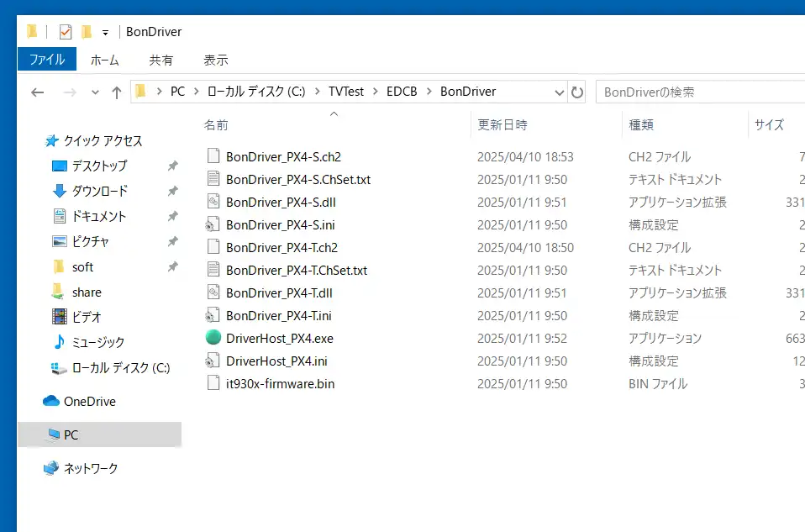The height and width of the screenshot is (532, 805).
Task: Select the BonDriver_PX4-T.ChSet.txt file icon
Action: pyautogui.click(x=213, y=270)
